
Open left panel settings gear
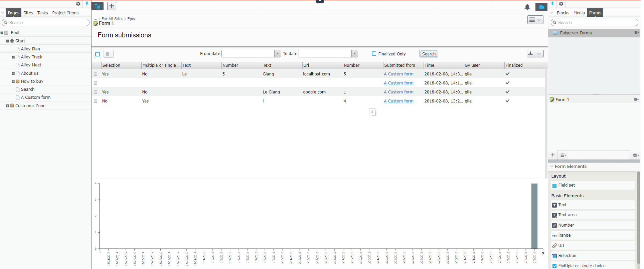pyautogui.click(x=78, y=4)
